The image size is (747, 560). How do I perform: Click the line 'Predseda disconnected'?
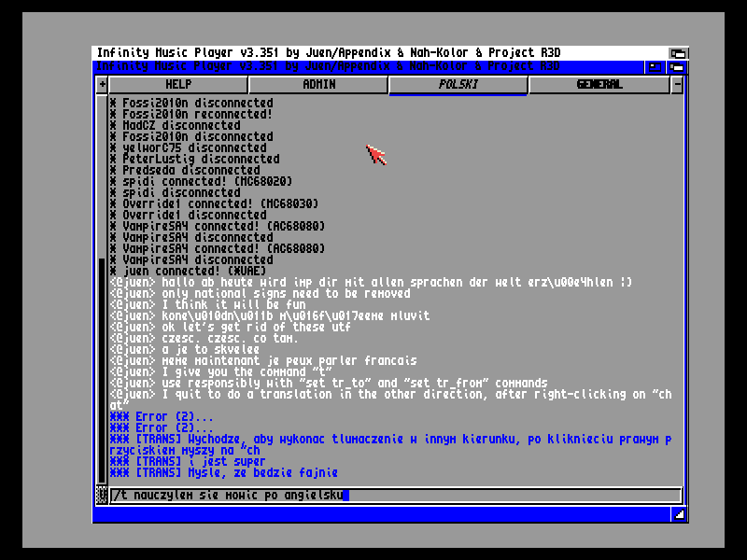click(185, 170)
